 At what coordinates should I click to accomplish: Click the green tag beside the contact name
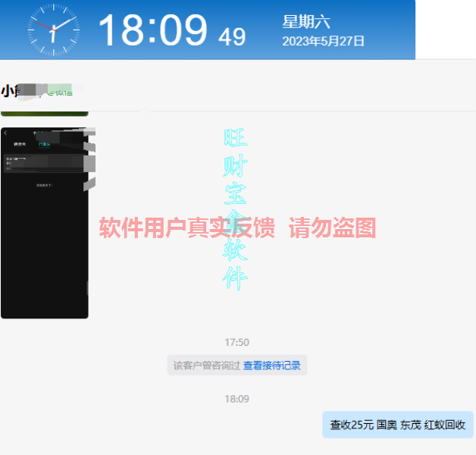click(60, 91)
